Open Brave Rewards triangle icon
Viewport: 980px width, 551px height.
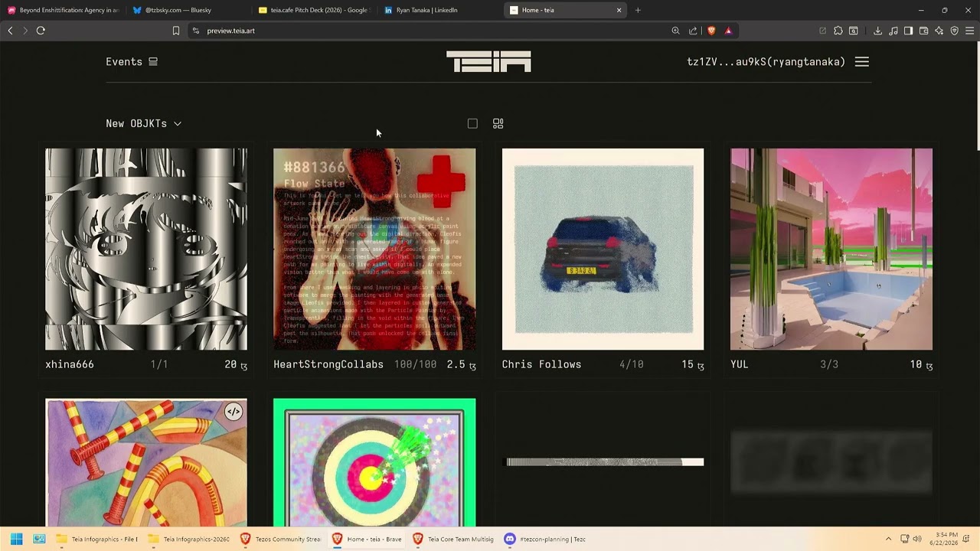tap(728, 31)
